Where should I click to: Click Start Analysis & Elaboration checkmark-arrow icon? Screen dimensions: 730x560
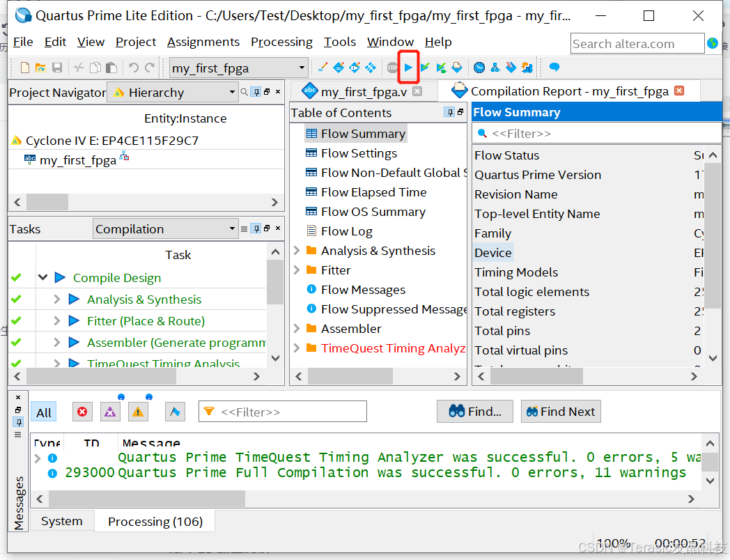[425, 68]
